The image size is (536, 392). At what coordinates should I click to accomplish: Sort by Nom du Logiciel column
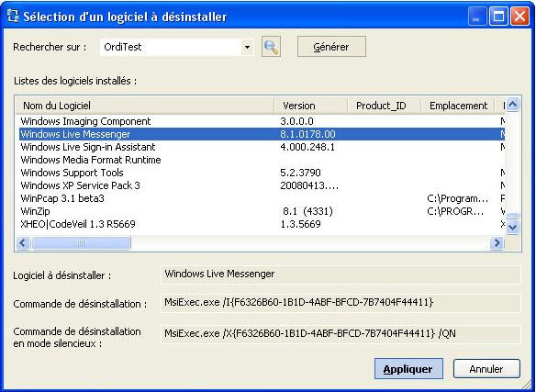(x=145, y=106)
